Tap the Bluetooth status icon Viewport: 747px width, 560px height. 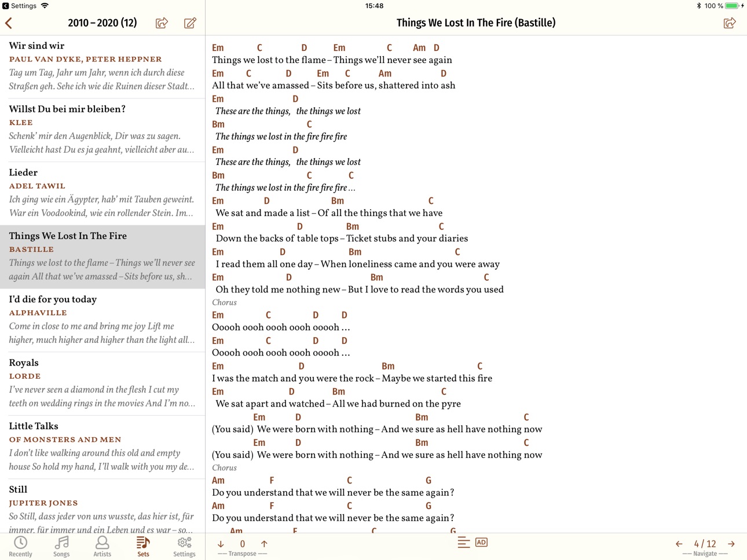(x=698, y=6)
